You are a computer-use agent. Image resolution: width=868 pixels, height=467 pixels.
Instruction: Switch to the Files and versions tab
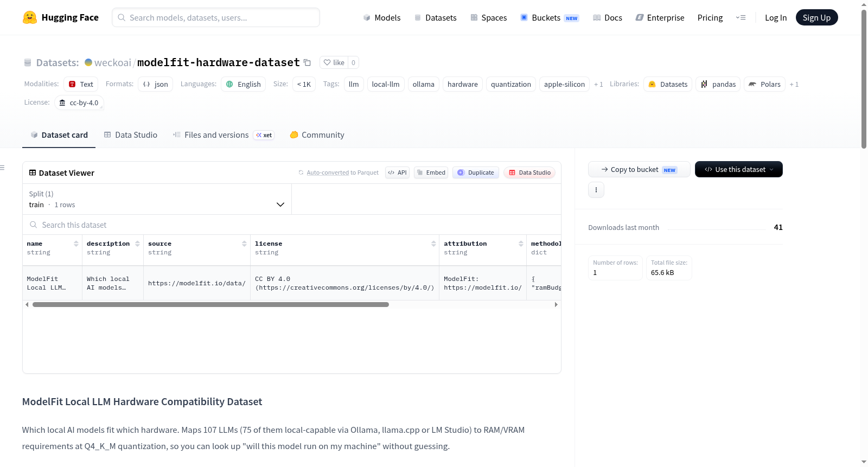[224, 135]
